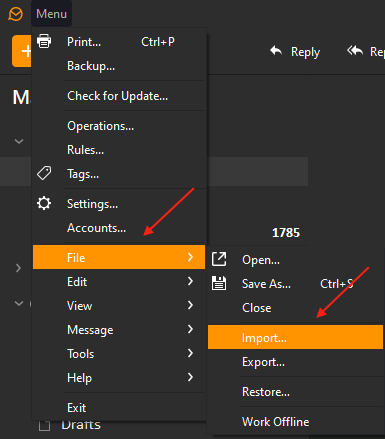The image size is (385, 439).
Task: Open Accounts... menu entry
Action: click(119, 228)
